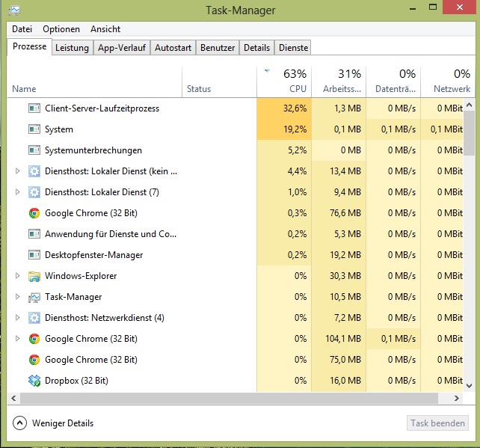
Task: Select the Anwendung für Dienste und Co... name
Action: click(111, 234)
